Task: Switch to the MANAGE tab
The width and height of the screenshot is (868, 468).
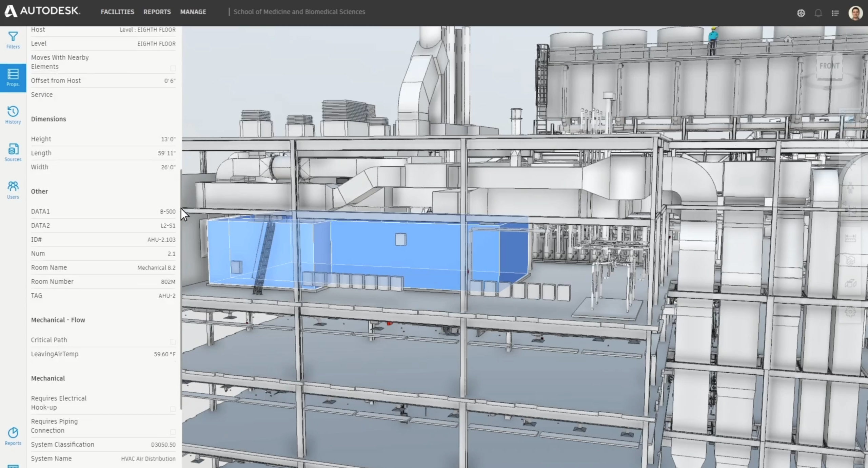Action: (193, 12)
